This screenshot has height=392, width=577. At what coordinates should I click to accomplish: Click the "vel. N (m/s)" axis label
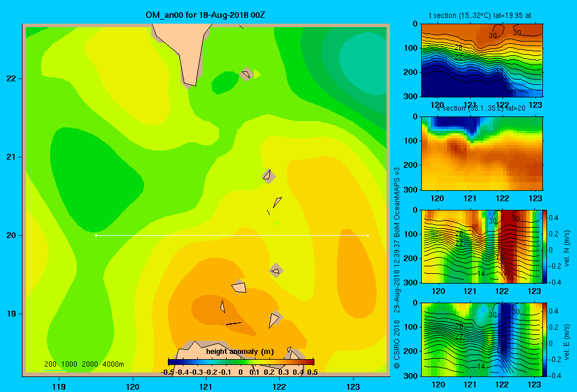click(x=567, y=248)
